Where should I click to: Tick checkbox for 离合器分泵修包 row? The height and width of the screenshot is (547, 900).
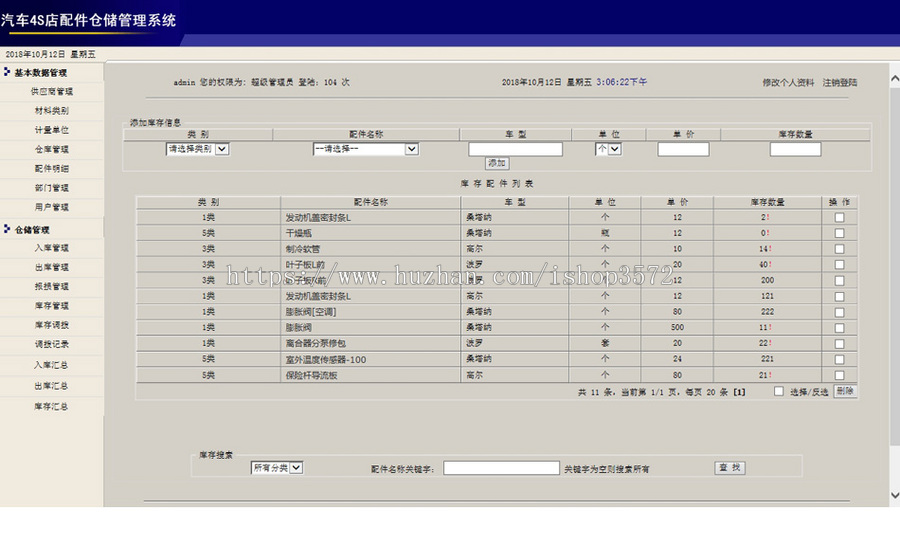(839, 344)
